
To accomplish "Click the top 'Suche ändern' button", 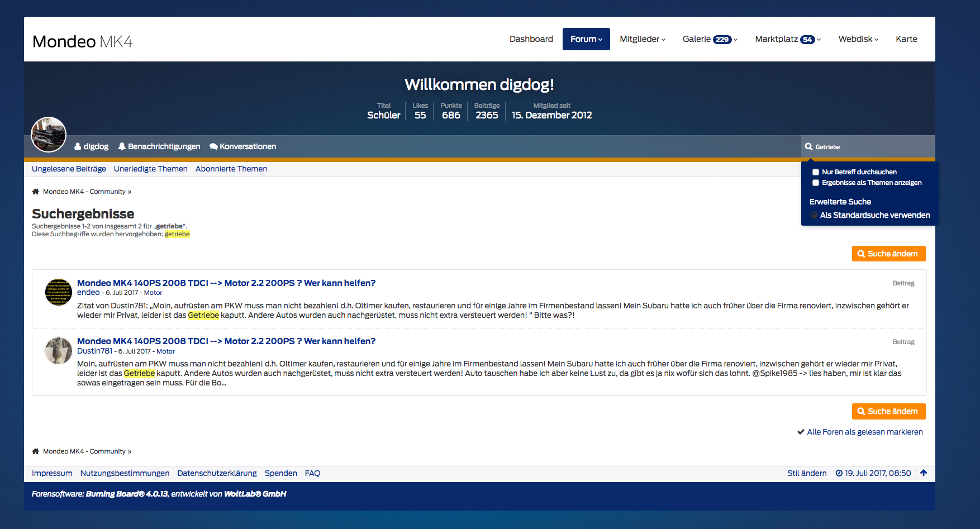I will [x=888, y=254].
